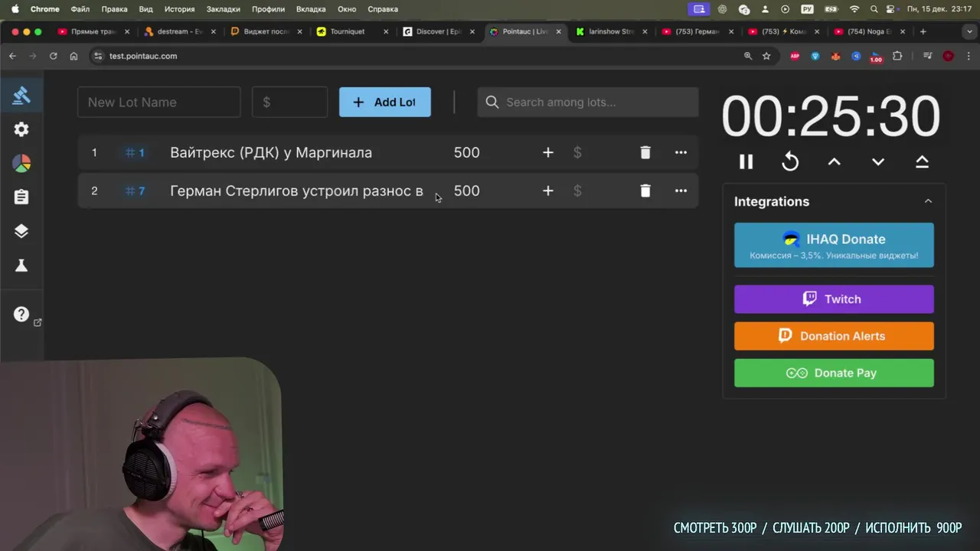The width and height of the screenshot is (980, 551).
Task: Open the Файл menu
Action: [x=80, y=9]
